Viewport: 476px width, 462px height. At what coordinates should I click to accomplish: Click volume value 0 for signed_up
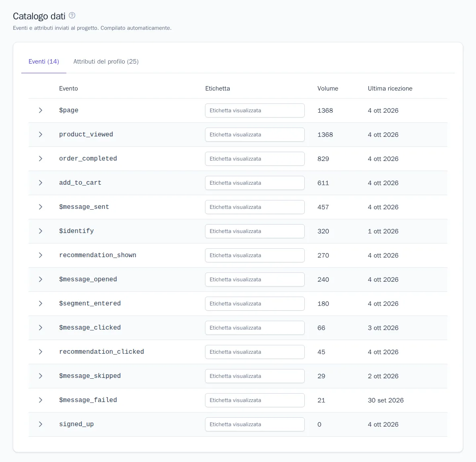319,424
